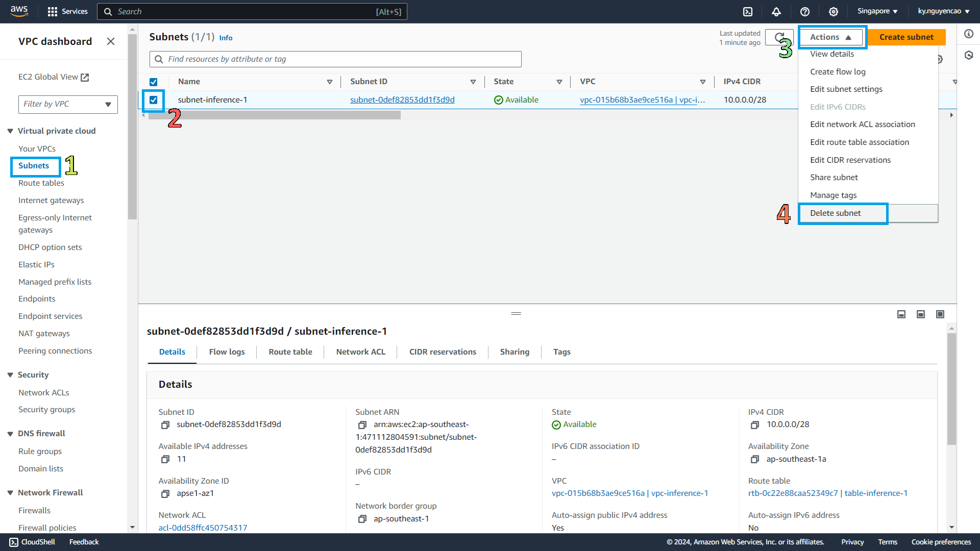Select the Flow logs tab
This screenshot has height=551, width=980.
[227, 351]
